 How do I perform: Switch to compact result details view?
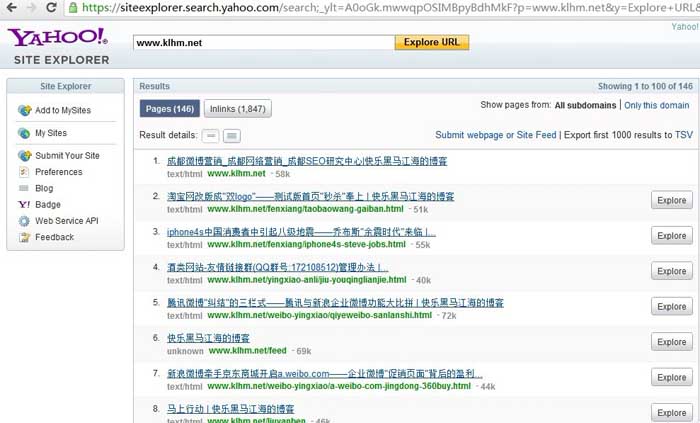coord(210,136)
